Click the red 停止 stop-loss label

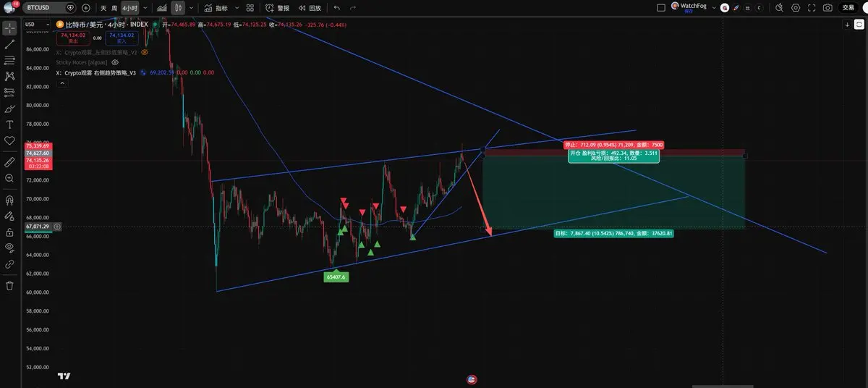(x=613, y=145)
